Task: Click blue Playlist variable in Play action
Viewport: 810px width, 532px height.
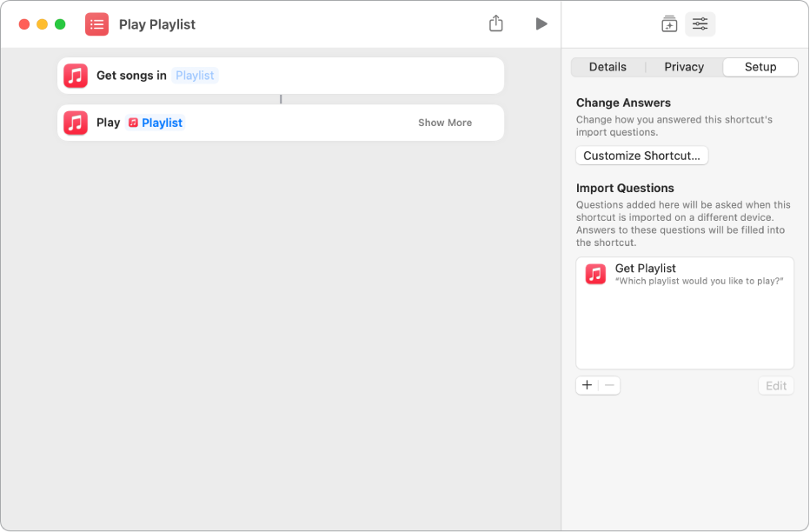Action: pos(162,123)
